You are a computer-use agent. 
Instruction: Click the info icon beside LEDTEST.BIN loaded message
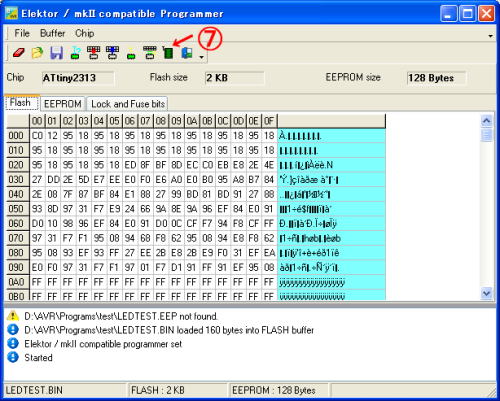click(13, 330)
